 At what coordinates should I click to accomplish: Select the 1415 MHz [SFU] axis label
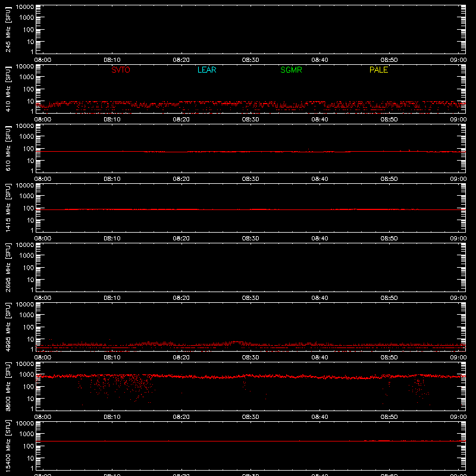tap(8, 208)
